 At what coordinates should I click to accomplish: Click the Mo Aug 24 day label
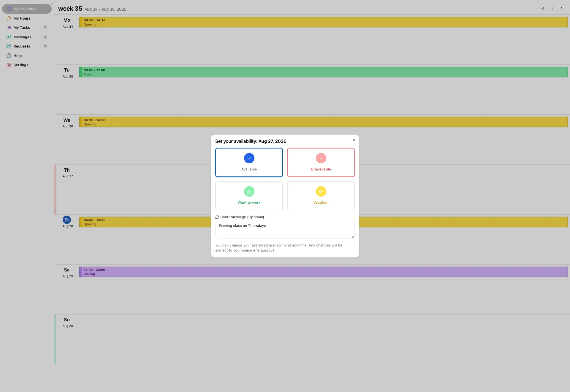tap(67, 23)
